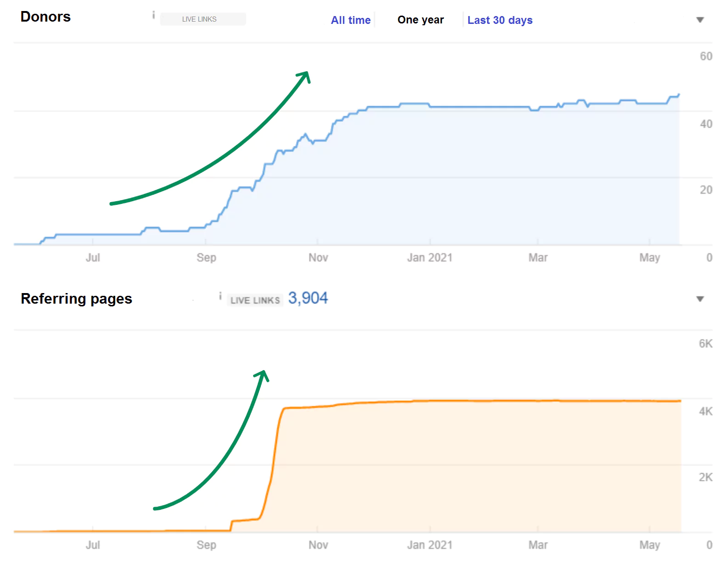Open the 3,904 referring pages count
The image size is (728, 565).
308,298
